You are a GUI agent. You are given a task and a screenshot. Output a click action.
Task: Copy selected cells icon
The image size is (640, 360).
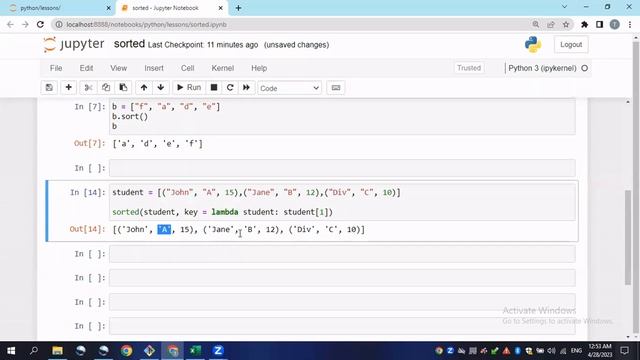pyautogui.click(x=106, y=88)
